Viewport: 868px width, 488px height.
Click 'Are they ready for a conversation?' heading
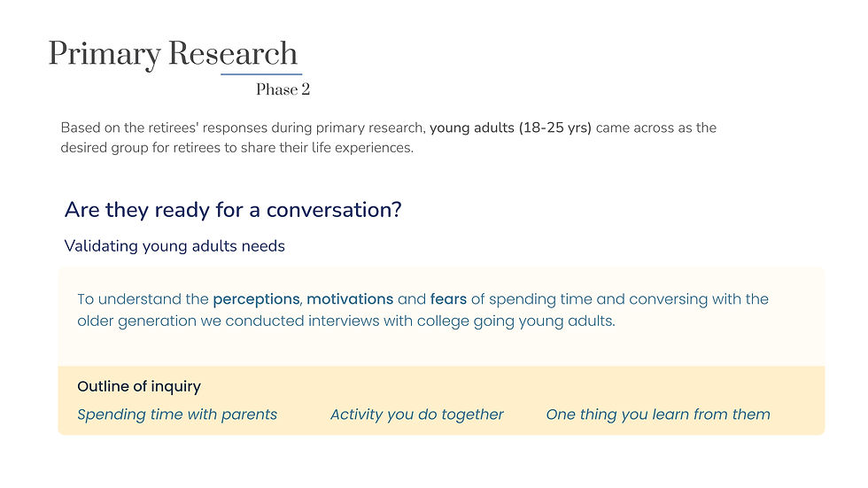pos(232,210)
